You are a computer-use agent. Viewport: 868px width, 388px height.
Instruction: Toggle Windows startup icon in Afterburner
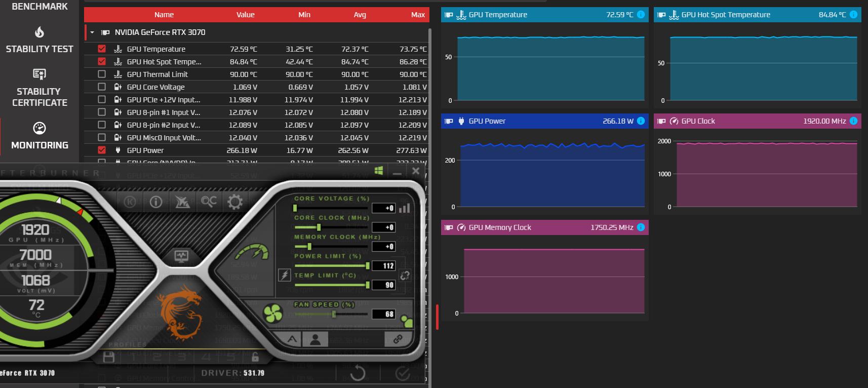(x=379, y=171)
